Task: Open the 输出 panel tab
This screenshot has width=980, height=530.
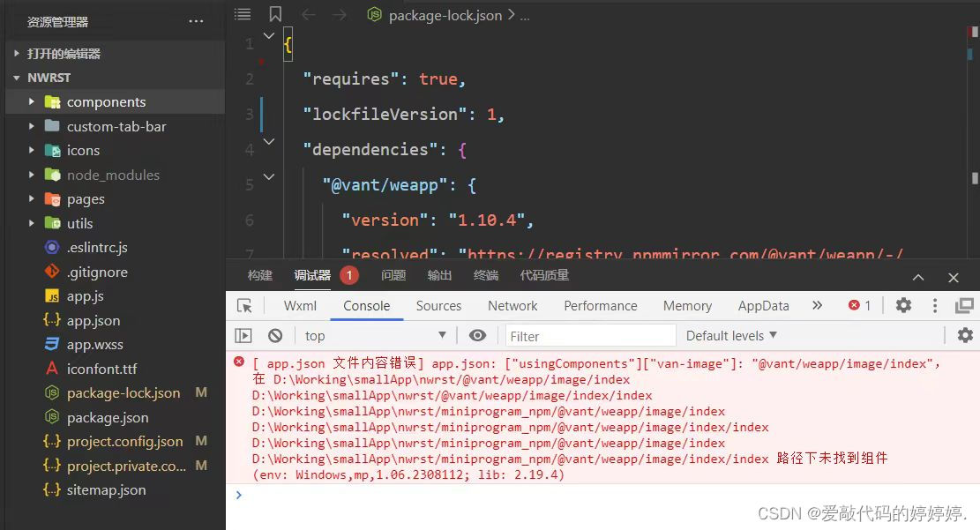Action: tap(439, 275)
